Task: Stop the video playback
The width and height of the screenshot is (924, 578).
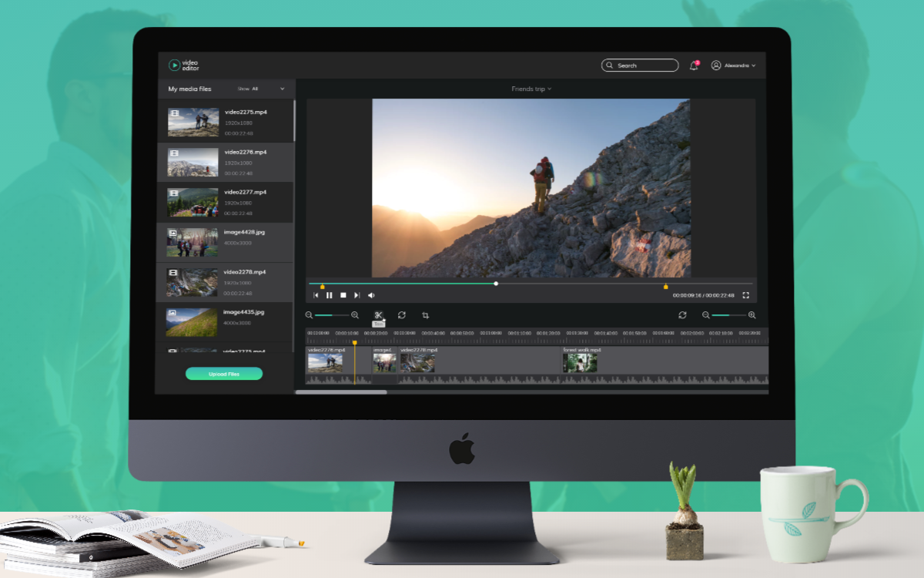Action: coord(343,295)
